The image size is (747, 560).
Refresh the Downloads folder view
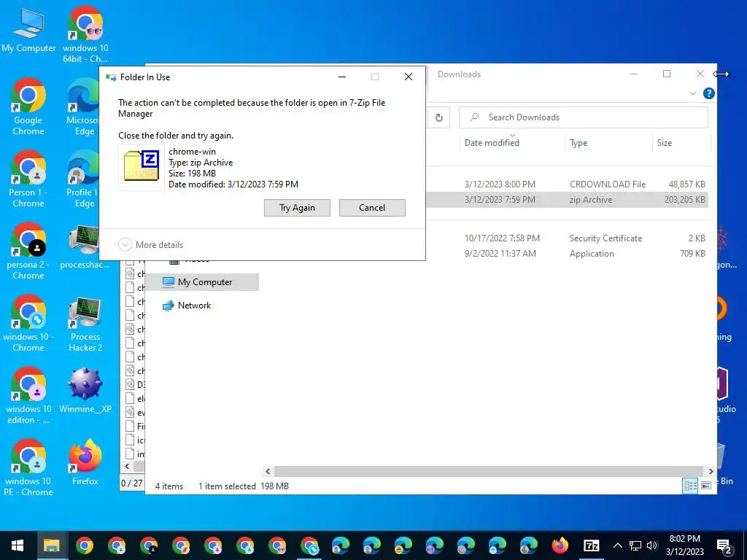pos(438,117)
